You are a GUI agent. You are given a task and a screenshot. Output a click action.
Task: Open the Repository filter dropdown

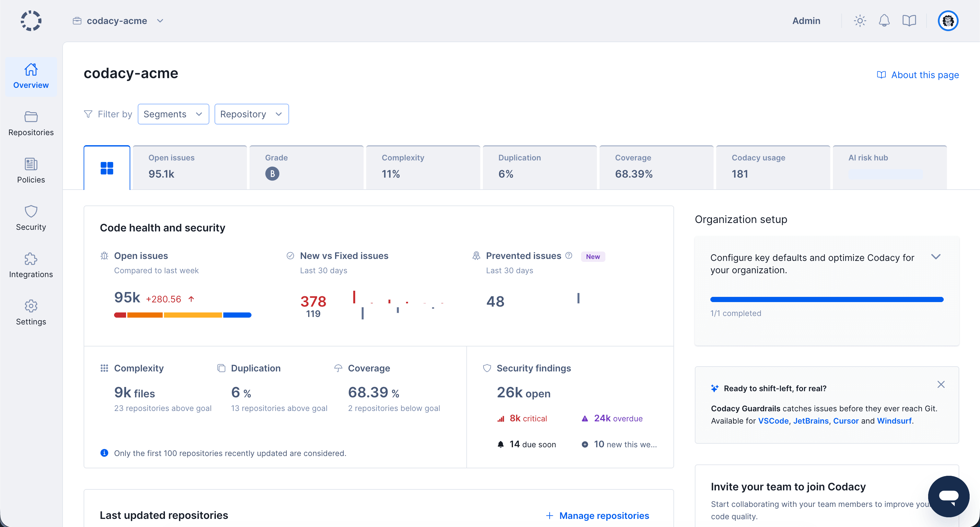click(251, 114)
